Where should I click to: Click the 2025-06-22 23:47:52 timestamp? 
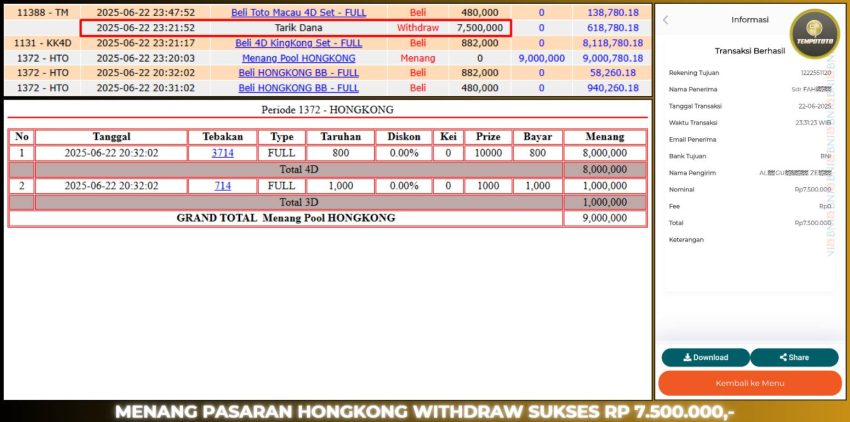(145, 12)
